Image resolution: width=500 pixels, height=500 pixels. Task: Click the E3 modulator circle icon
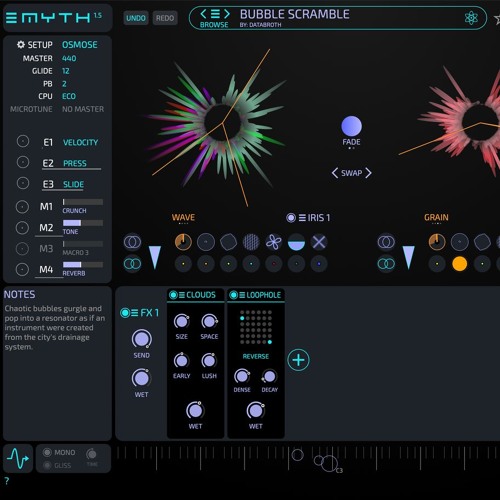click(x=23, y=183)
